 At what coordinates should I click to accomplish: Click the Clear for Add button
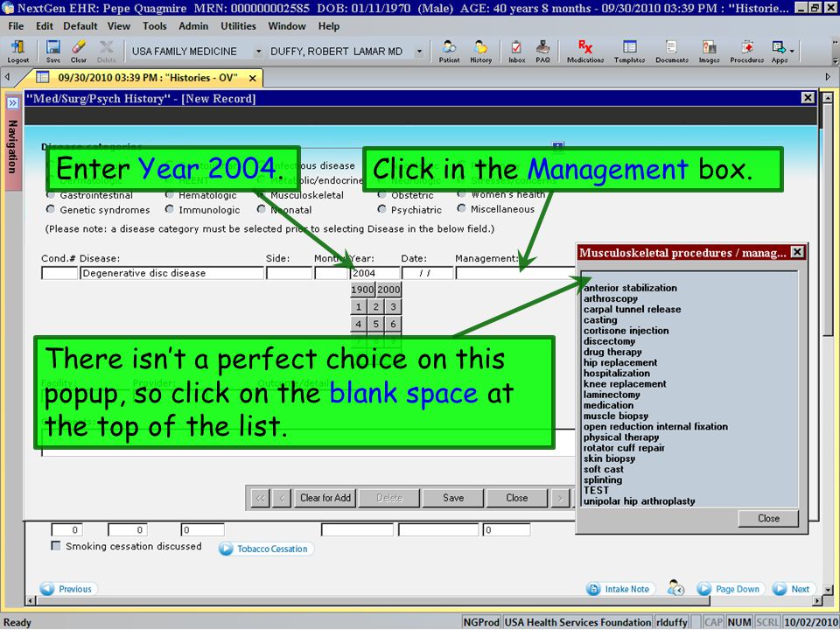click(325, 498)
